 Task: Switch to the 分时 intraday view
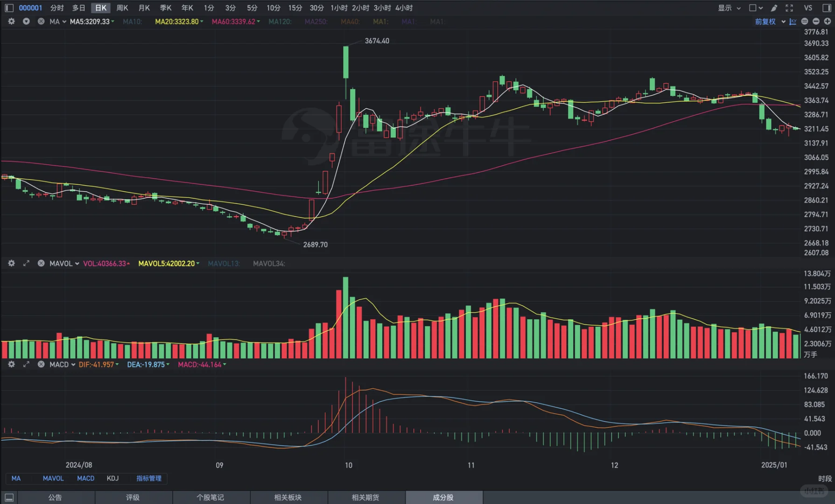(x=57, y=8)
